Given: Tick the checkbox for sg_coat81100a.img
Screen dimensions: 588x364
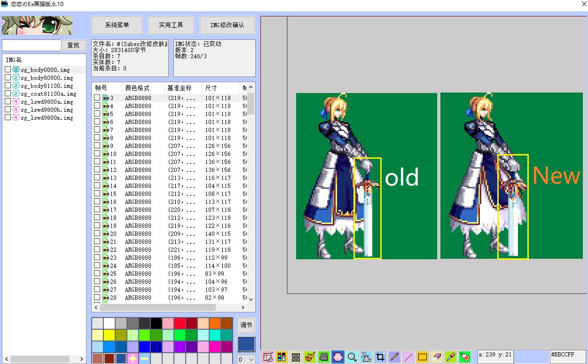Looking at the screenshot, I should click(8, 93).
